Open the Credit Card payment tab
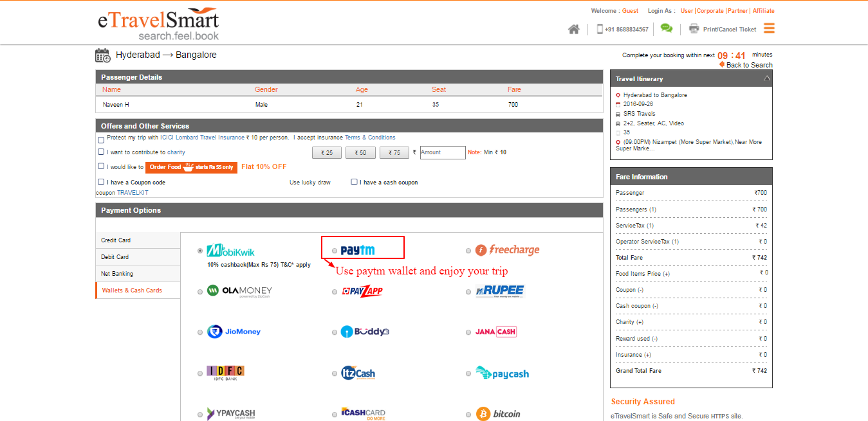Viewport: 868px width, 421px height. click(x=138, y=240)
